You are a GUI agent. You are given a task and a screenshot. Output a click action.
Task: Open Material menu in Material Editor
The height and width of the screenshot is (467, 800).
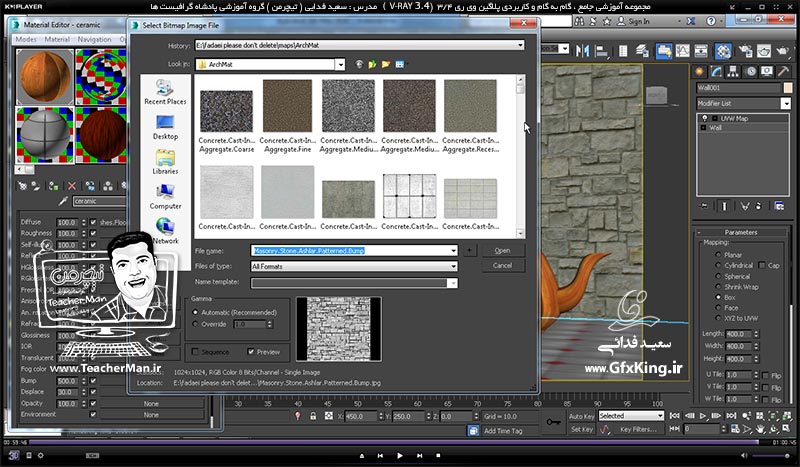57,39
